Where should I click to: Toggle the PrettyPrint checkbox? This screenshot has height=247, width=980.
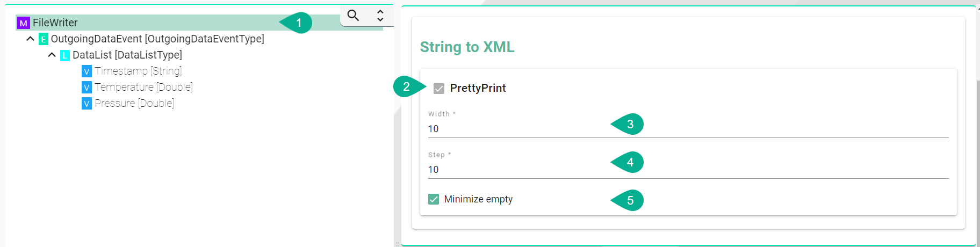[439, 89]
